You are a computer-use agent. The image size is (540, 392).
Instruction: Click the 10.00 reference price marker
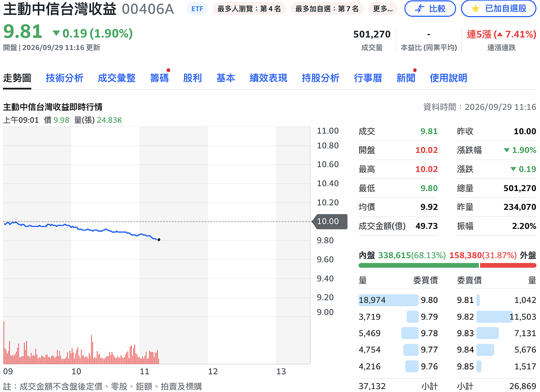coord(330,222)
